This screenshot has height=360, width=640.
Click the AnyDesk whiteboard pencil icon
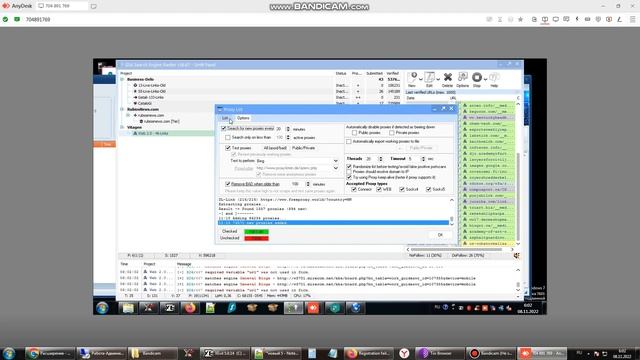(619, 19)
